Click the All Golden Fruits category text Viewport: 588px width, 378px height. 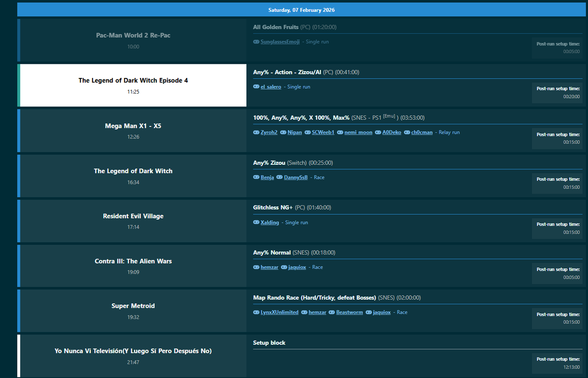(276, 27)
